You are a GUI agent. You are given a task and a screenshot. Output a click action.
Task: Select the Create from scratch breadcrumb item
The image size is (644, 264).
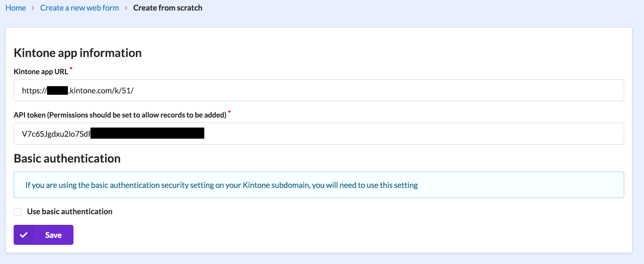tap(168, 8)
